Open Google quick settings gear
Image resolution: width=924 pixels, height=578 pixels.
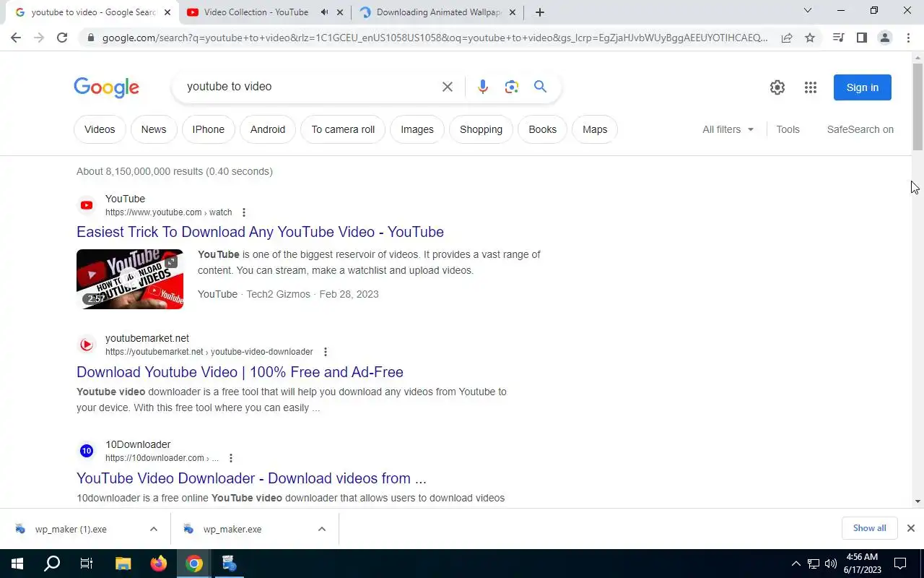(x=777, y=87)
